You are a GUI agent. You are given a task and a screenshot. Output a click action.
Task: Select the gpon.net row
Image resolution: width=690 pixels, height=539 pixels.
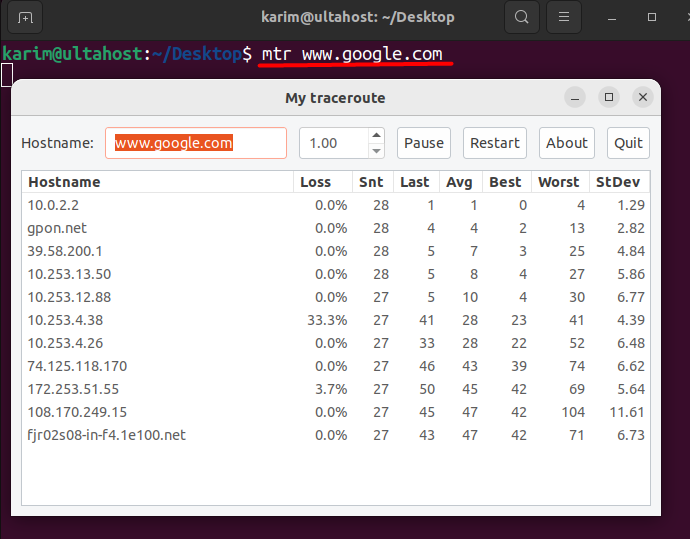click(336, 228)
